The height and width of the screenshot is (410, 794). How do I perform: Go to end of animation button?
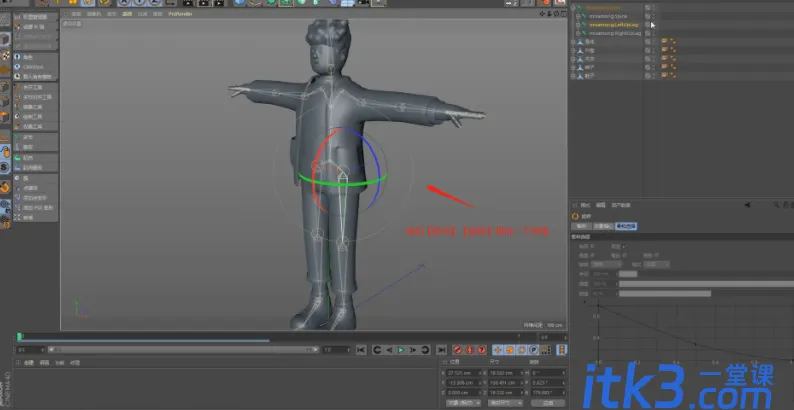point(442,350)
